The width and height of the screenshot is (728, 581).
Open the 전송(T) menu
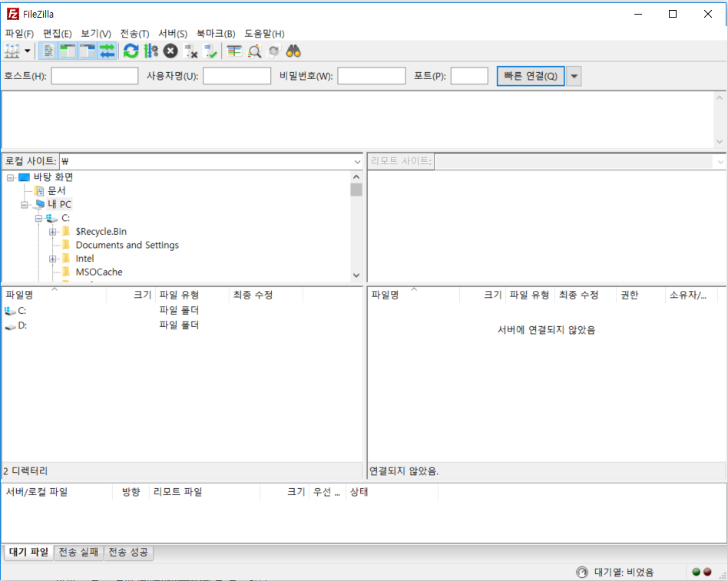pyautogui.click(x=134, y=34)
